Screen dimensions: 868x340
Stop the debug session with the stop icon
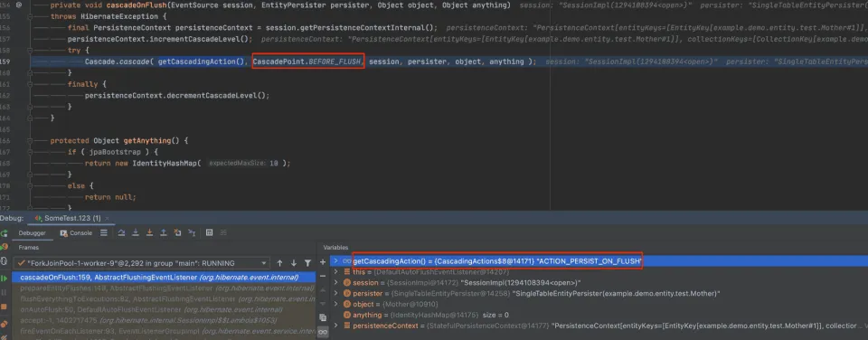[5, 307]
